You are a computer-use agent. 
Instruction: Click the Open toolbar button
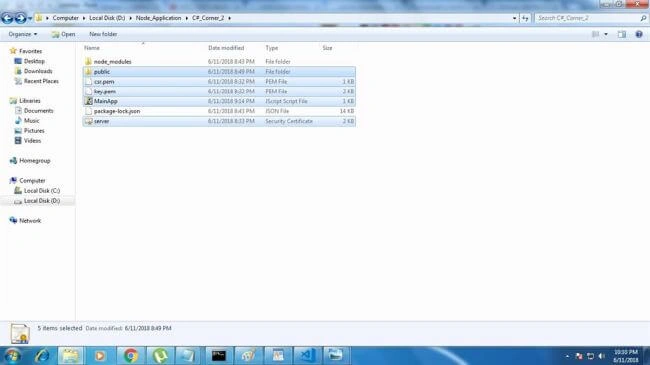click(x=63, y=34)
